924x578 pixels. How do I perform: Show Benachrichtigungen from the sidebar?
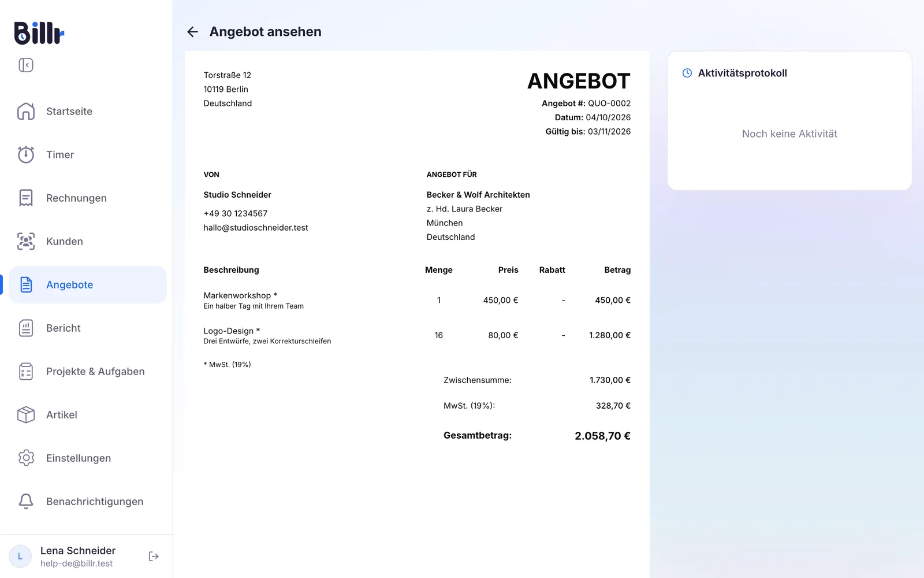point(88,502)
